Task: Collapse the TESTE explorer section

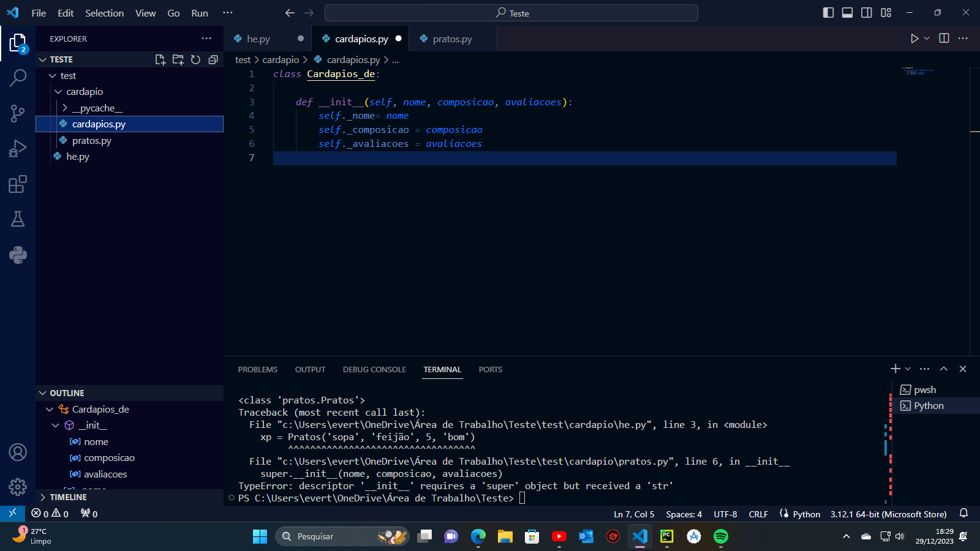Action: (42, 59)
